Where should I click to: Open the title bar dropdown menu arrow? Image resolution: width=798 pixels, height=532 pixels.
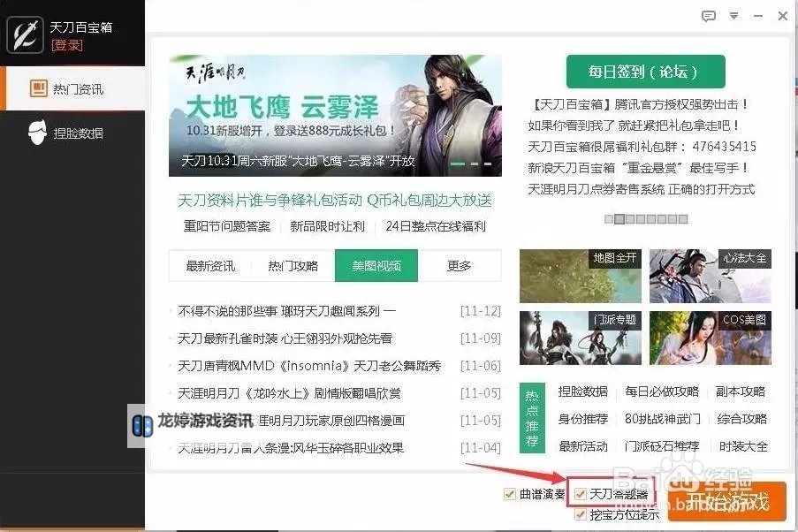click(x=733, y=16)
